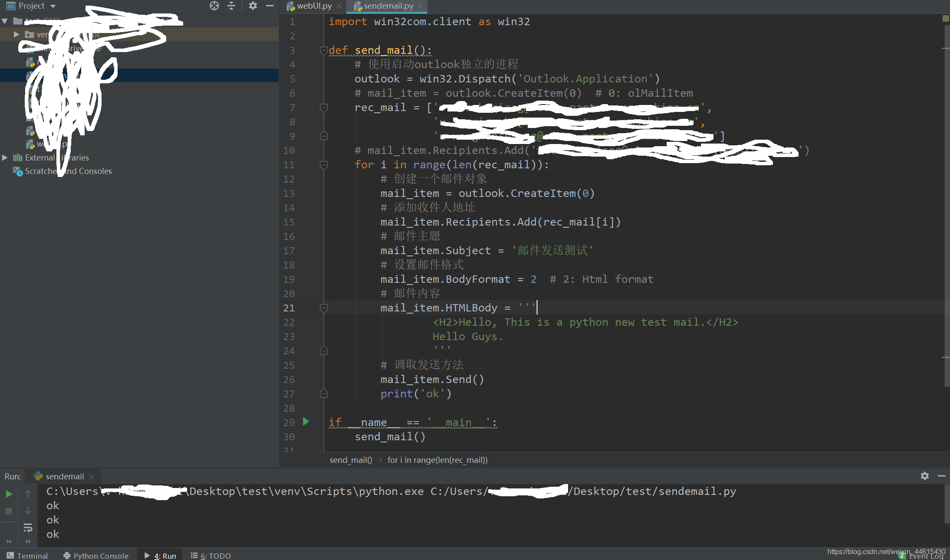Click the stop process button

(x=9, y=511)
